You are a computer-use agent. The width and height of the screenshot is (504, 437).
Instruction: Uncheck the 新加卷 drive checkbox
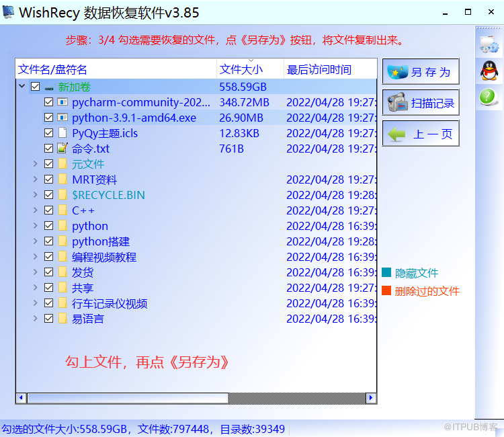(36, 87)
